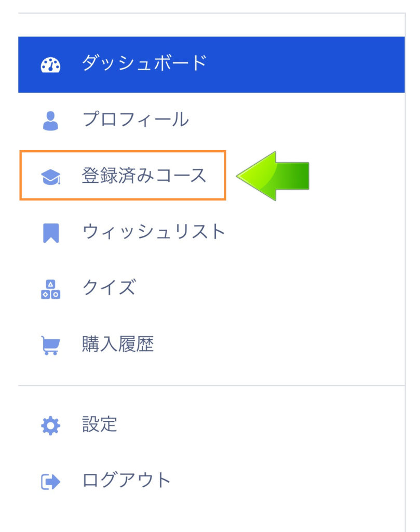Click the blue highlighted dashboard row
Image resolution: width=420 pixels, height=532 pixels.
[x=211, y=64]
